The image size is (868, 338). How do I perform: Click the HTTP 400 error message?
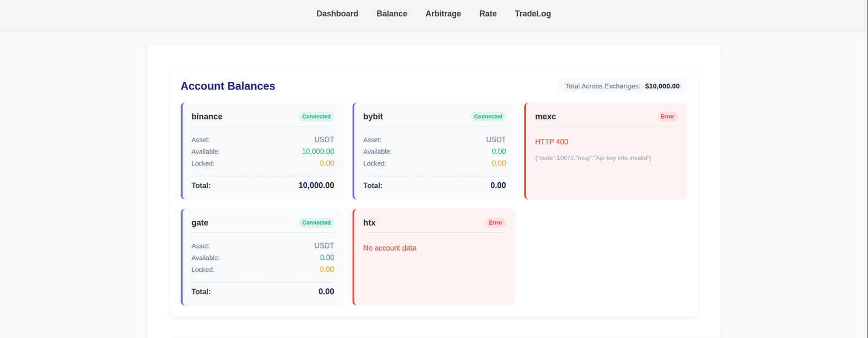click(552, 142)
